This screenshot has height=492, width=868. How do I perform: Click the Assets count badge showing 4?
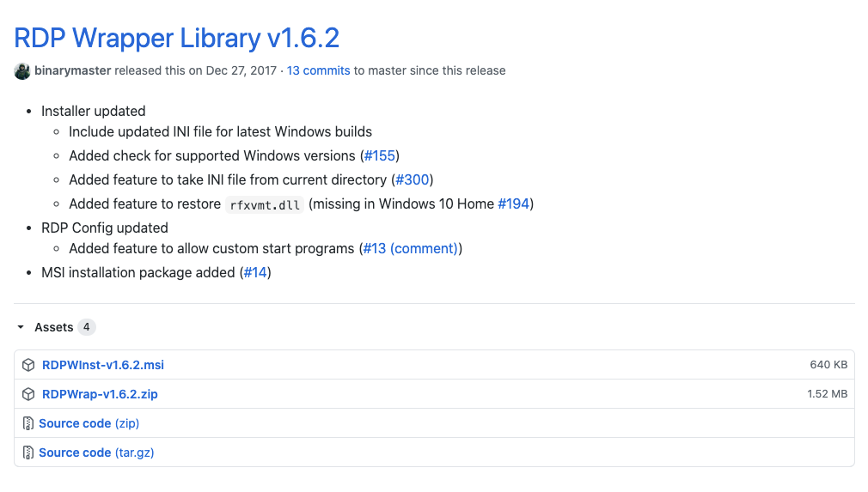[x=87, y=327]
